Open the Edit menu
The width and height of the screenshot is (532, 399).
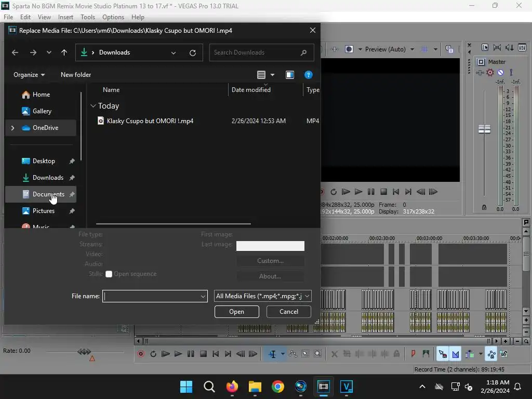click(25, 17)
